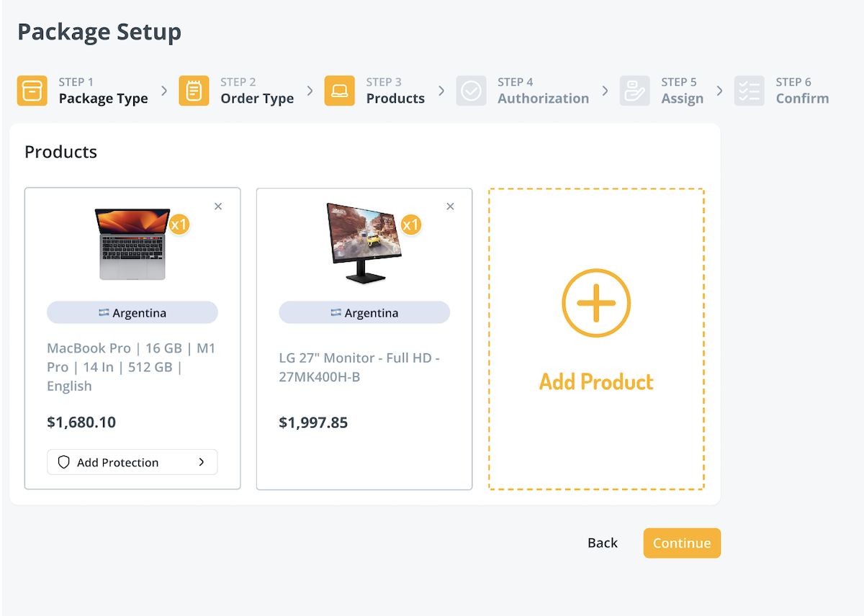Image resolution: width=864 pixels, height=616 pixels.
Task: Click the Authorization step checkmark icon
Action: pos(471,91)
